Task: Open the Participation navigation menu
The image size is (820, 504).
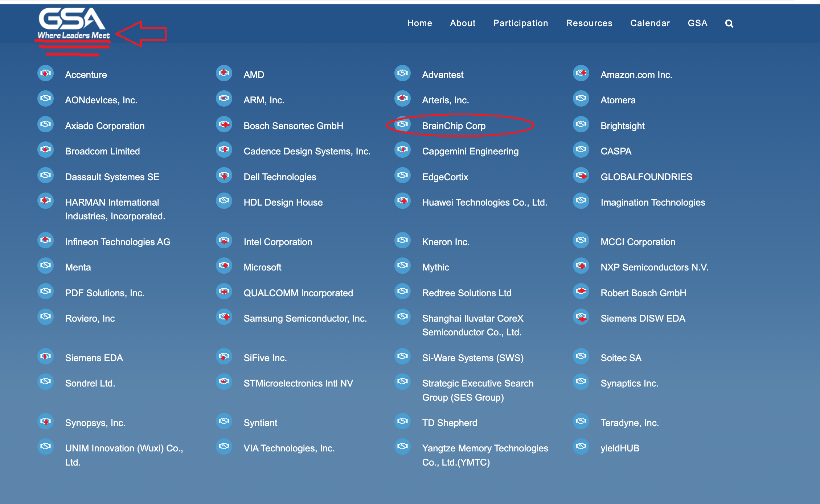Action: click(x=520, y=23)
